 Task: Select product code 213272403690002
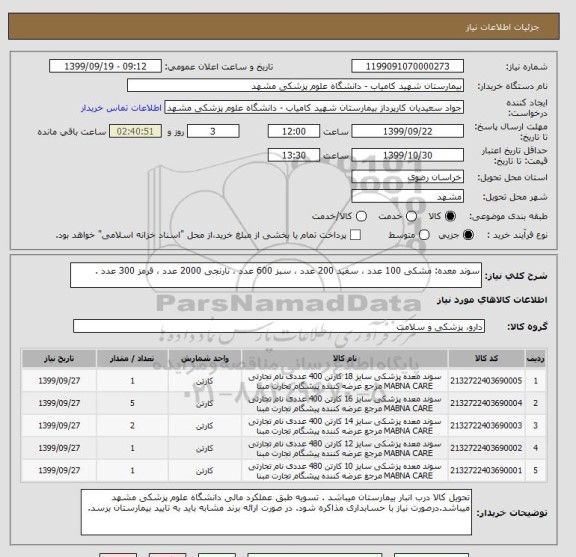click(486, 448)
